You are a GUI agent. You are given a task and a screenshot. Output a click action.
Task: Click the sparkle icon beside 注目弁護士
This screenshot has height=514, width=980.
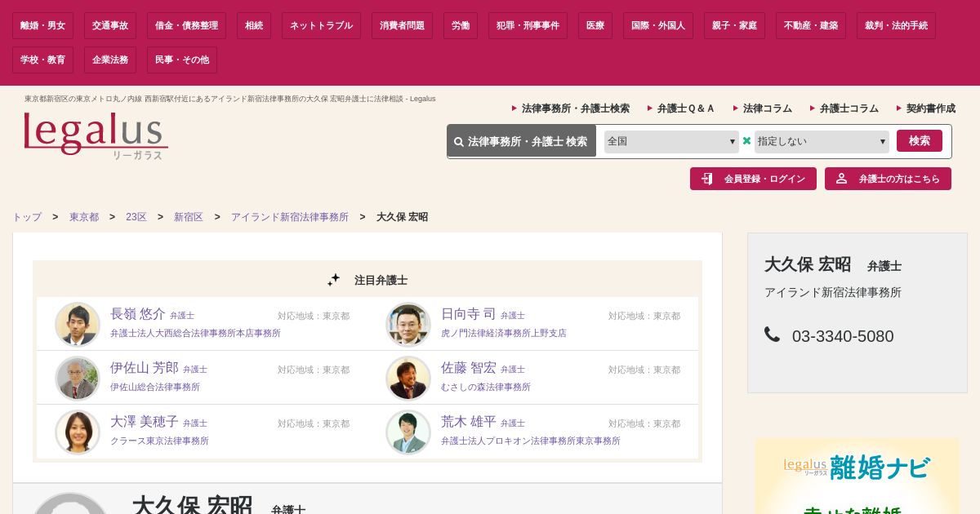[x=333, y=280]
